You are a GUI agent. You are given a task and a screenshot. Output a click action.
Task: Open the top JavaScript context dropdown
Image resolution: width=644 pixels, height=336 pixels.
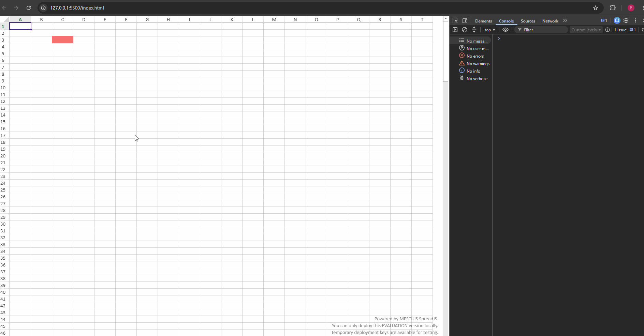[x=489, y=30]
